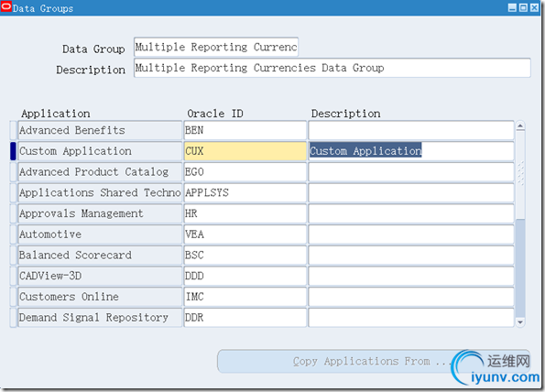
Task: Click the Copy Applications From button
Action: click(x=374, y=362)
